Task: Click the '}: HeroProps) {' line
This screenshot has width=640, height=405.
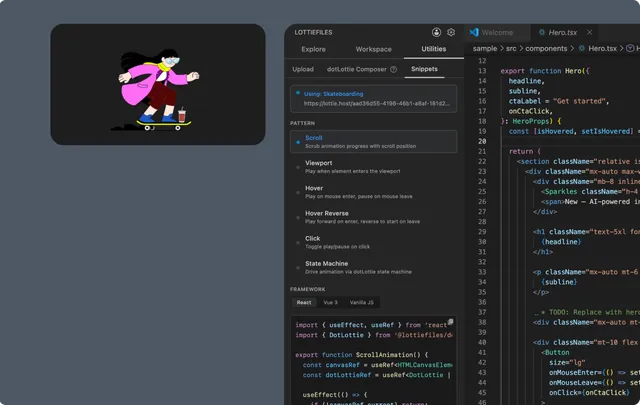Action: tap(531, 121)
